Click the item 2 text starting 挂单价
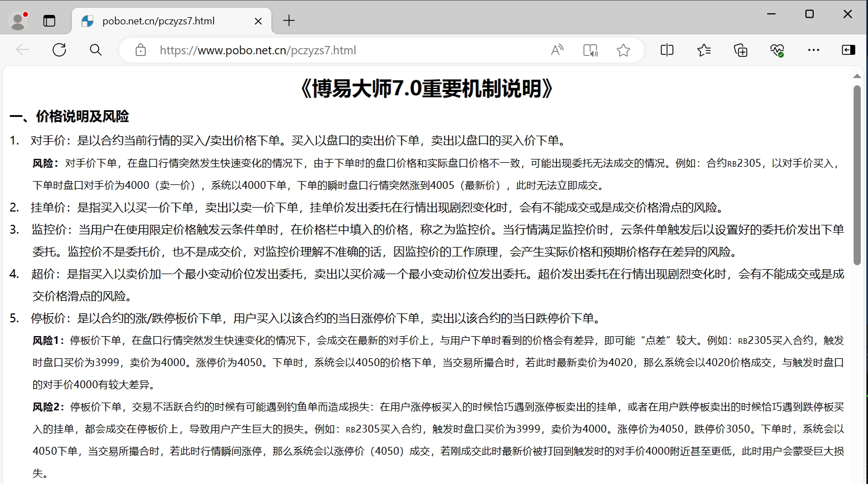Viewport: 868px width, 484px height. (x=378, y=208)
